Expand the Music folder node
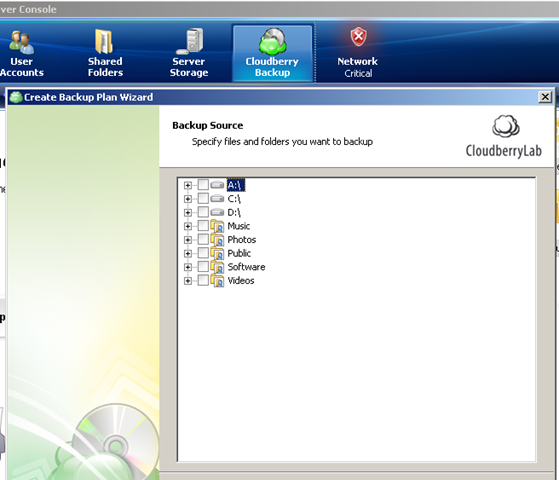The image size is (559, 480). [x=188, y=226]
